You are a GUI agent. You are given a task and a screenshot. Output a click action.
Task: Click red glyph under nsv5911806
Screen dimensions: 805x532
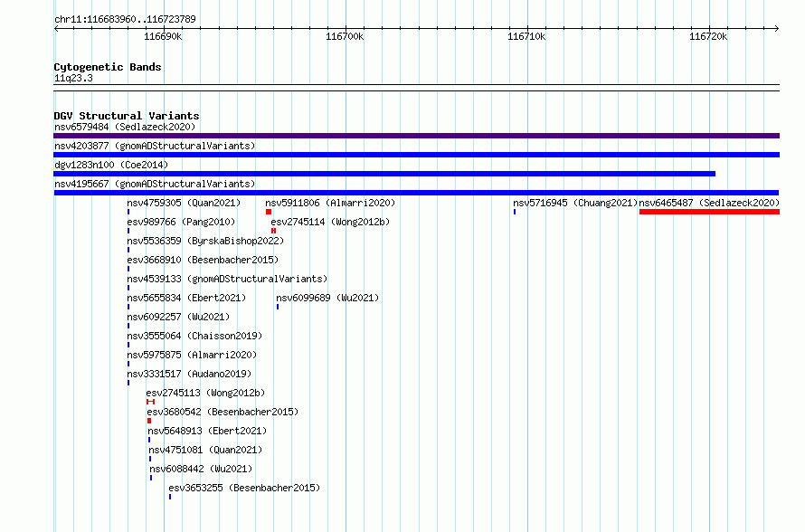click(x=269, y=212)
